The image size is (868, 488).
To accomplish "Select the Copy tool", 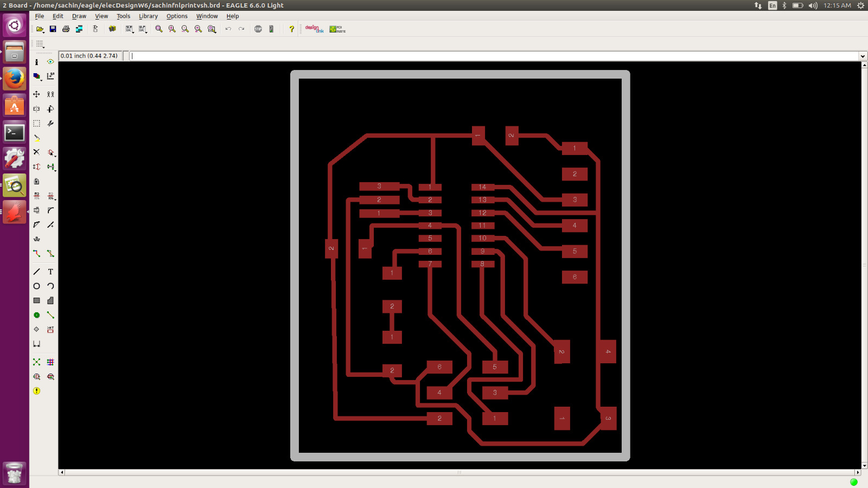I will pyautogui.click(x=50, y=94).
